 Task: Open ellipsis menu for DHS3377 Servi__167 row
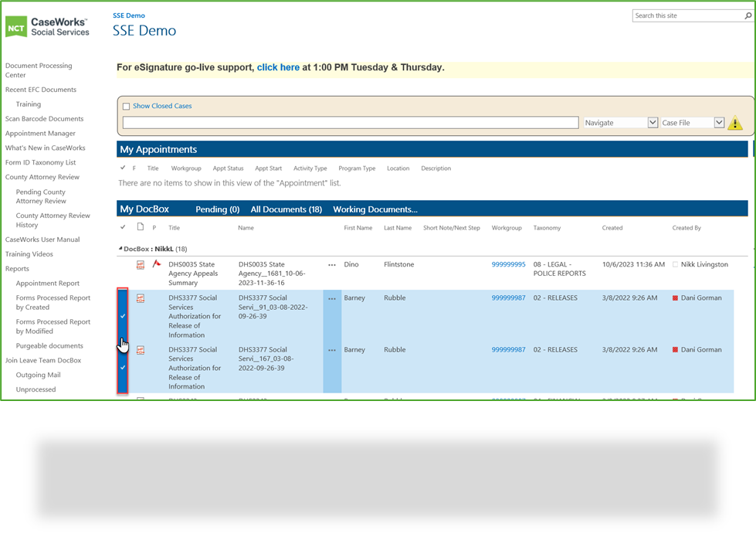click(x=332, y=350)
